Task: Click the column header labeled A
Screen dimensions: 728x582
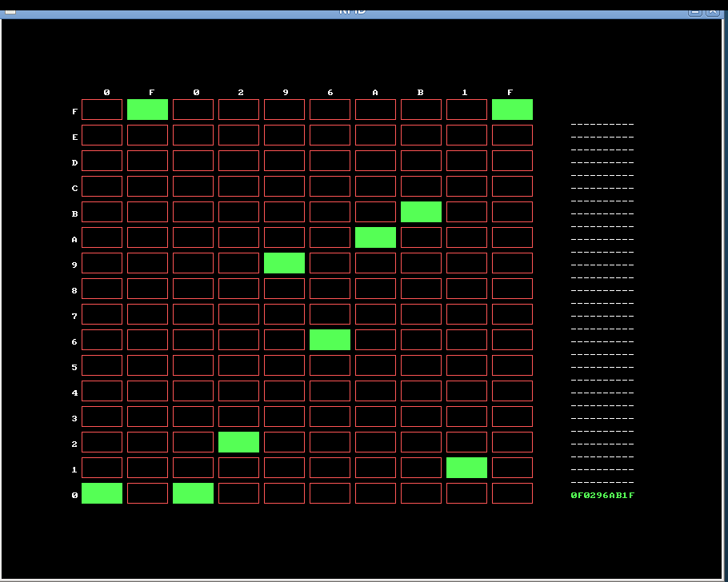Action: coord(375,93)
